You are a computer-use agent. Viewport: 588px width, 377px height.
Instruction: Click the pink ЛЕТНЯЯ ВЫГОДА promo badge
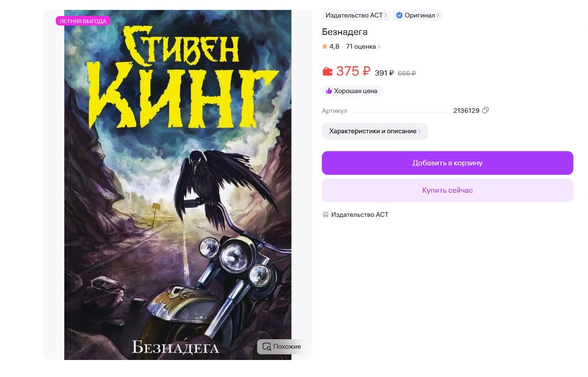point(83,21)
